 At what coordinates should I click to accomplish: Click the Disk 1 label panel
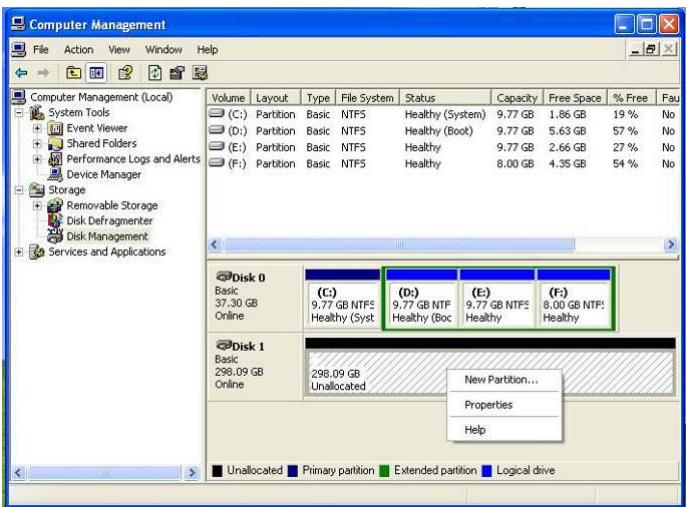pyautogui.click(x=255, y=365)
